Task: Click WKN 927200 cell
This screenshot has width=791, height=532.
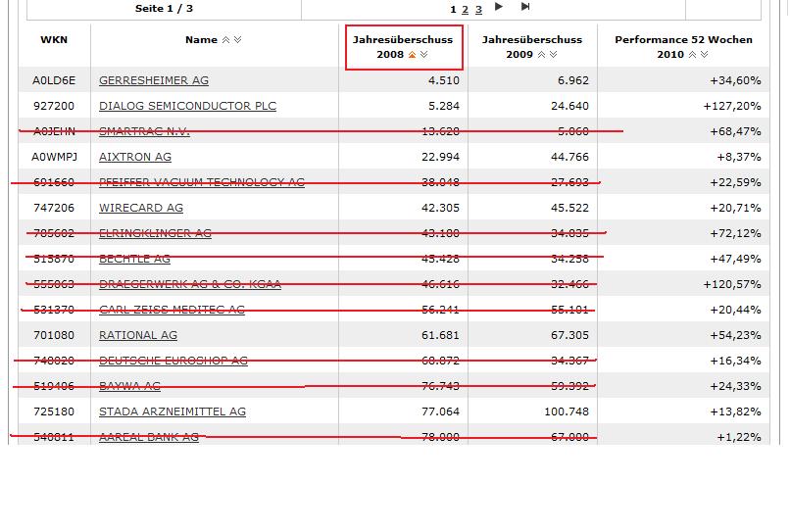Action: coord(54,106)
